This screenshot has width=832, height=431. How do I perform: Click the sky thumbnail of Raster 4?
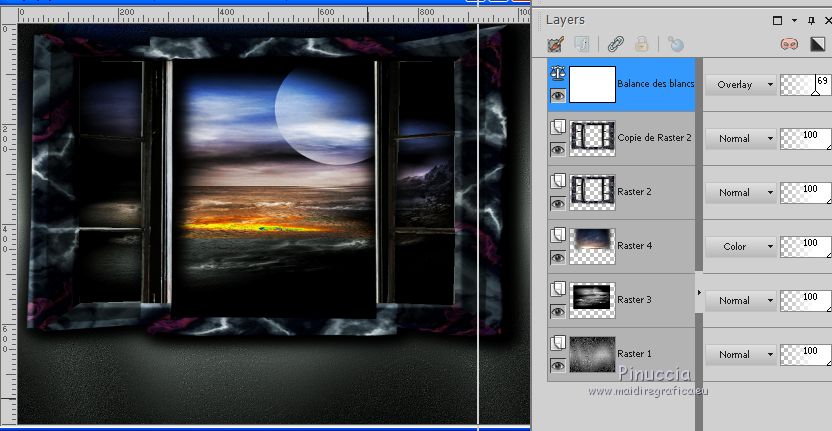click(592, 246)
